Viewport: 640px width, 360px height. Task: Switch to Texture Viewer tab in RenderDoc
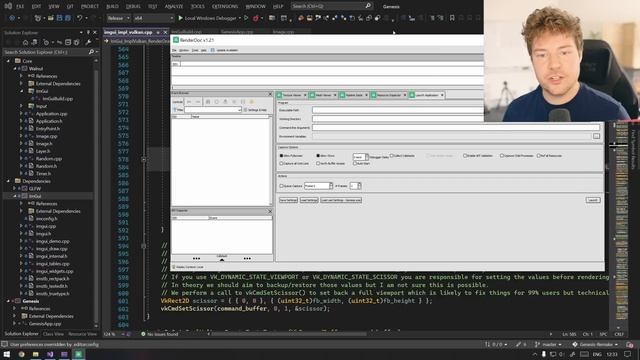point(291,95)
